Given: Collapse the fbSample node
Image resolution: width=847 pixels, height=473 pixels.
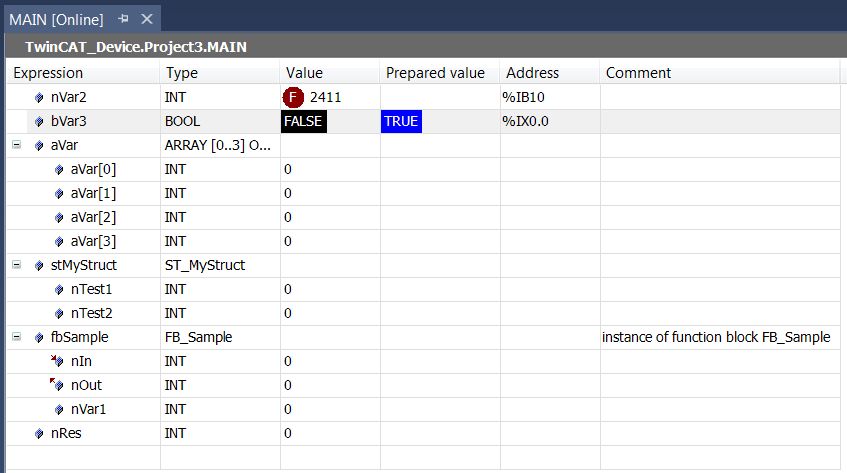Looking at the screenshot, I should point(17,336).
